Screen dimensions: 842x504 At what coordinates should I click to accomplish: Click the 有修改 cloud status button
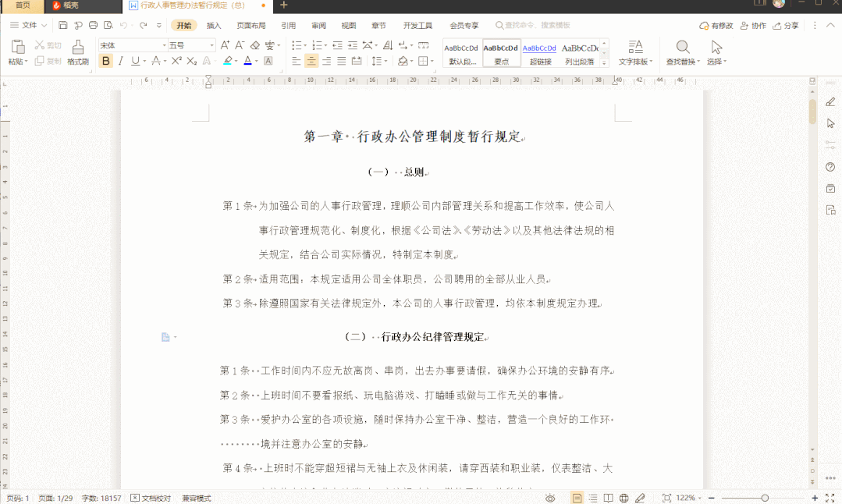coord(716,25)
